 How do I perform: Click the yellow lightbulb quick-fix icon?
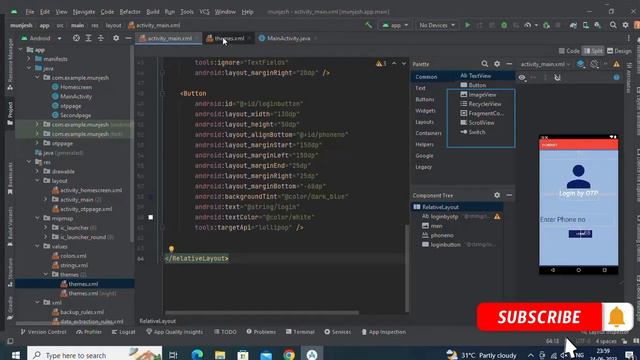pos(171,249)
